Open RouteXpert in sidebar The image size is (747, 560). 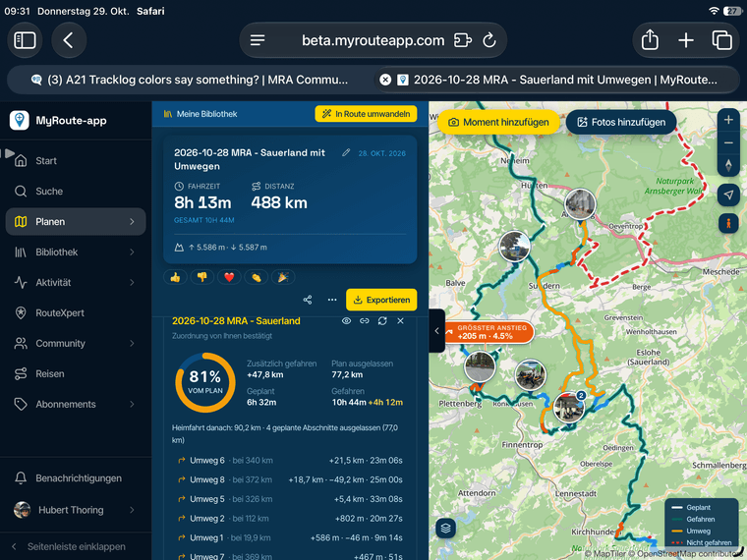coord(76,313)
